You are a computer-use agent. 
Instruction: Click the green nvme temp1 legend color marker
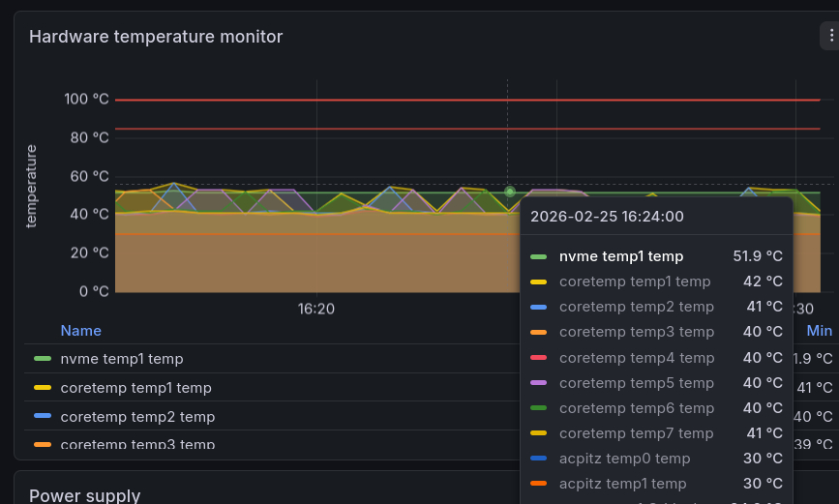pyautogui.click(x=43, y=359)
